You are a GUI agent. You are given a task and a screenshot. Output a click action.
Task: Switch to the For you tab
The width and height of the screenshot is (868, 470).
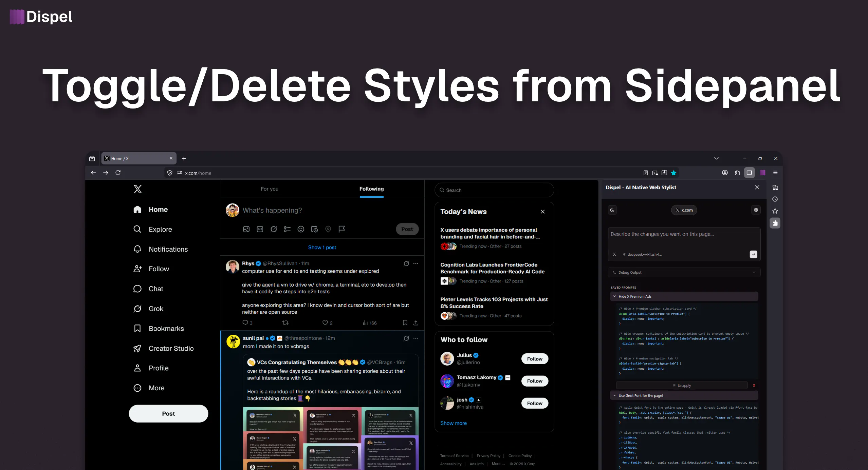270,189
